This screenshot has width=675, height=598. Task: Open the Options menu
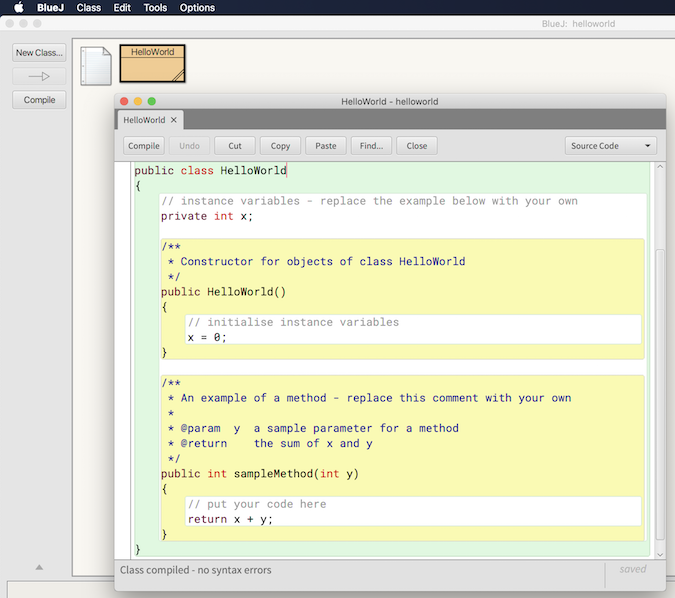[x=197, y=8]
